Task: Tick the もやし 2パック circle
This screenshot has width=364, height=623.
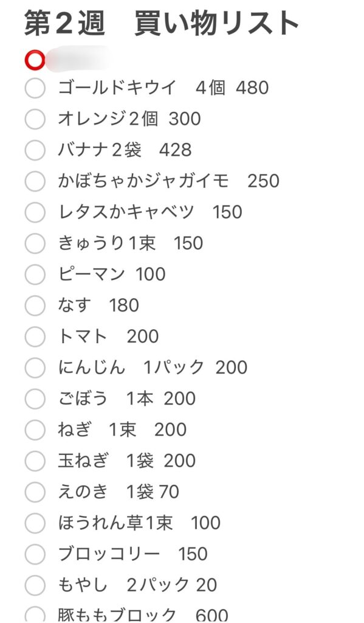Action: (x=35, y=585)
